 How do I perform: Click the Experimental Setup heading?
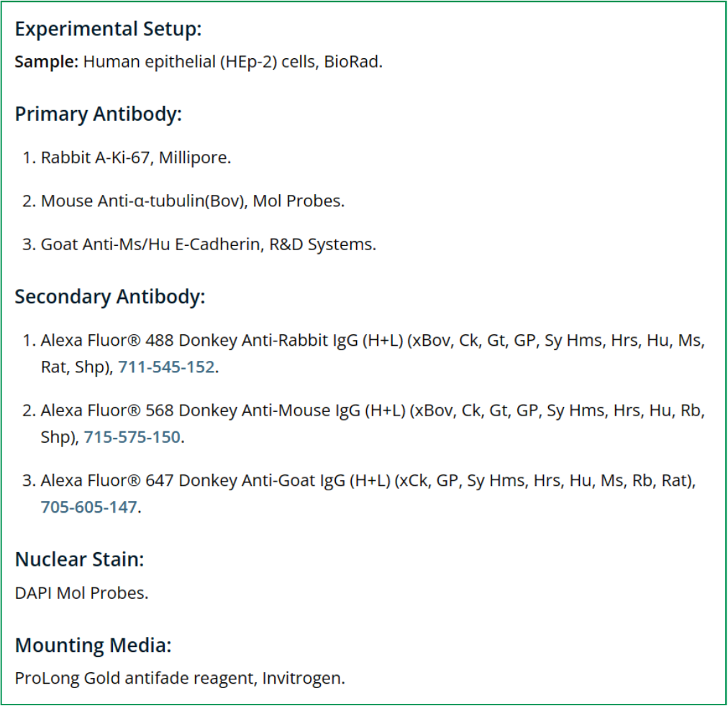tap(108, 29)
